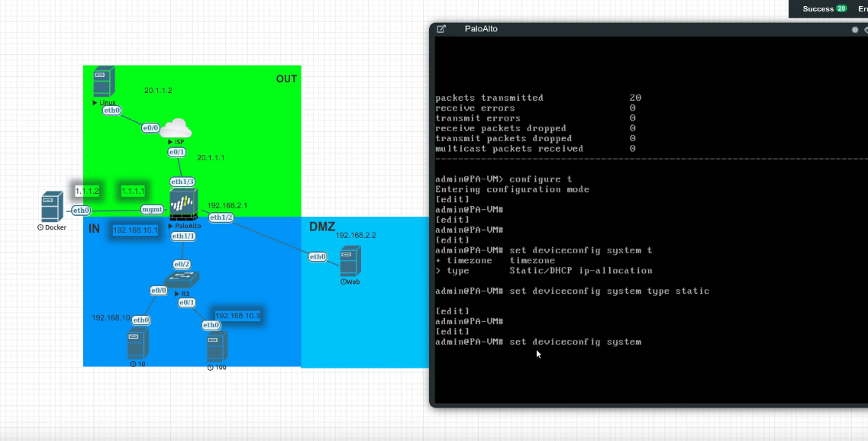Select the eth0 label above node 10
Image resolution: width=868 pixels, height=441 pixels.
pos(140,320)
